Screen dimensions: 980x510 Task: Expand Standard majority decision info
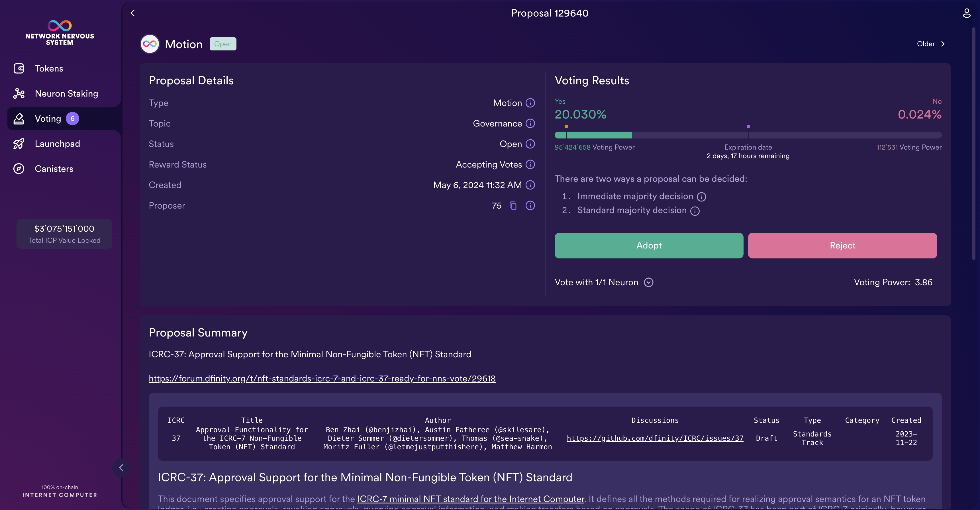[x=695, y=211]
